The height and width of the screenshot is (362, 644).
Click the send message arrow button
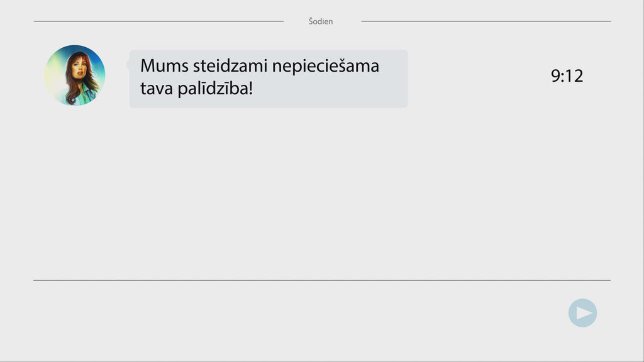click(x=582, y=313)
